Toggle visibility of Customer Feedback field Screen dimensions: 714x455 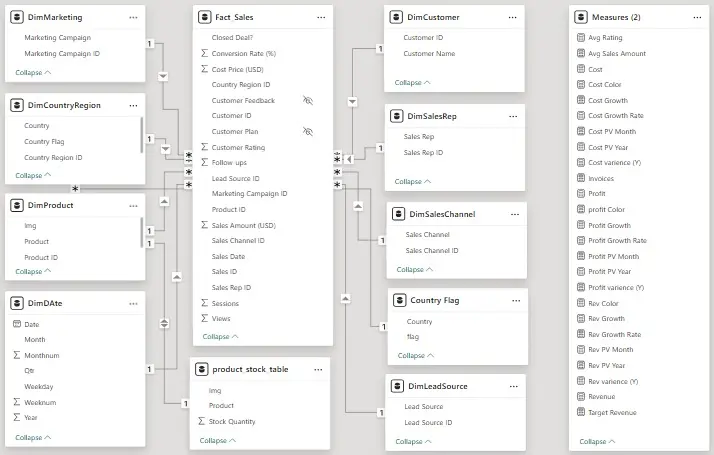pyautogui.click(x=308, y=100)
